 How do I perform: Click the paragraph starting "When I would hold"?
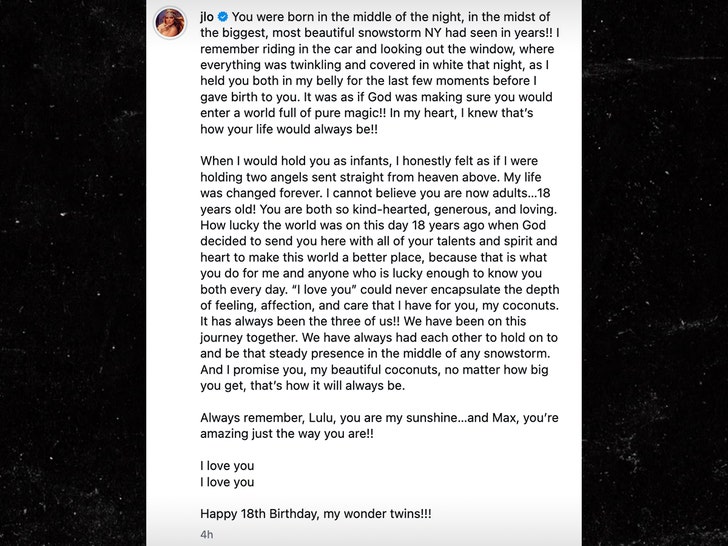tap(380, 272)
